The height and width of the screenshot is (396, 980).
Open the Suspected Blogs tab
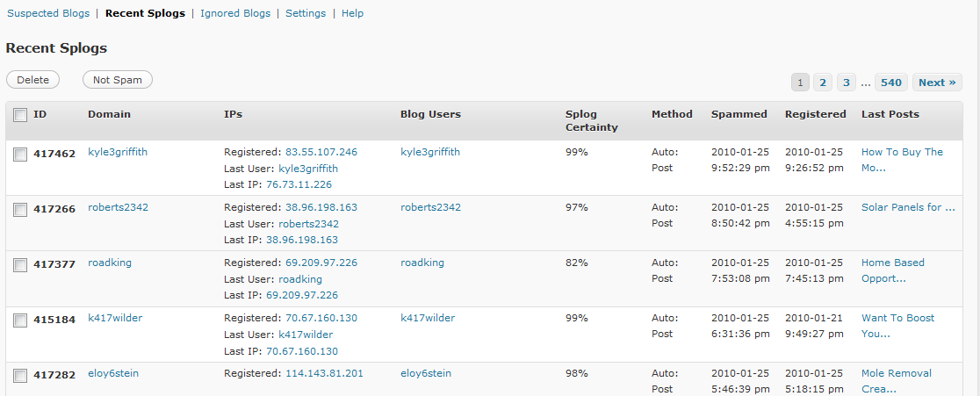48,13
